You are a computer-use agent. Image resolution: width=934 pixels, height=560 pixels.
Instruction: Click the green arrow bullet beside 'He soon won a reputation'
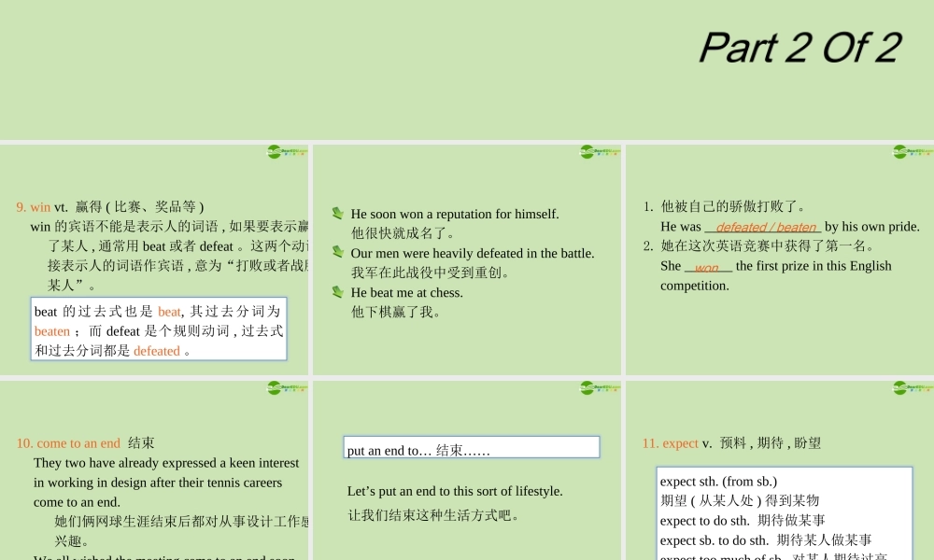tap(338, 213)
